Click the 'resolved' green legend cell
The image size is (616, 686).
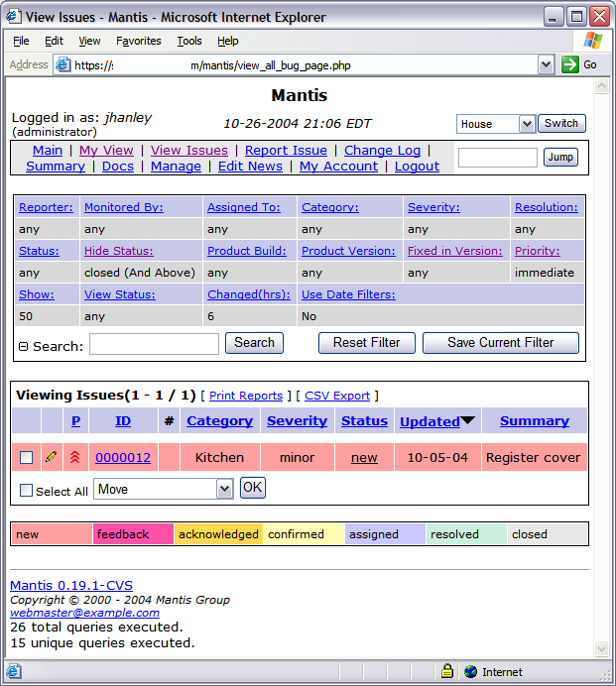tap(466, 533)
